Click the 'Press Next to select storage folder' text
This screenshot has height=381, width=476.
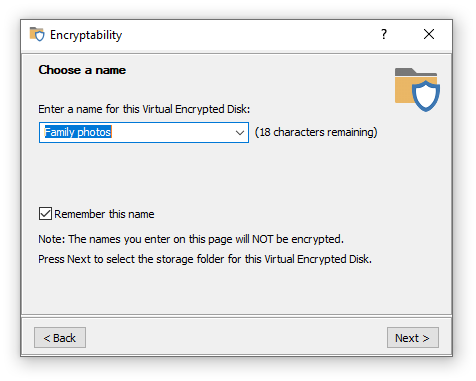pos(205,259)
